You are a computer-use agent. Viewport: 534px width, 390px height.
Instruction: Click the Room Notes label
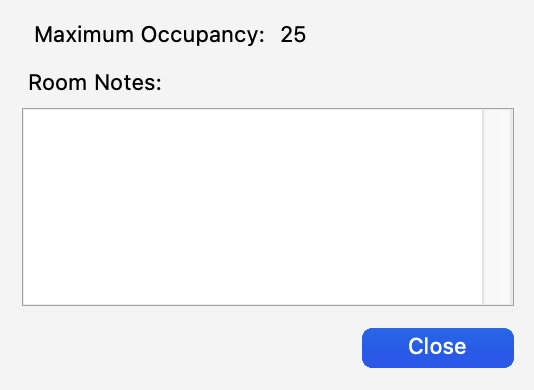95,82
